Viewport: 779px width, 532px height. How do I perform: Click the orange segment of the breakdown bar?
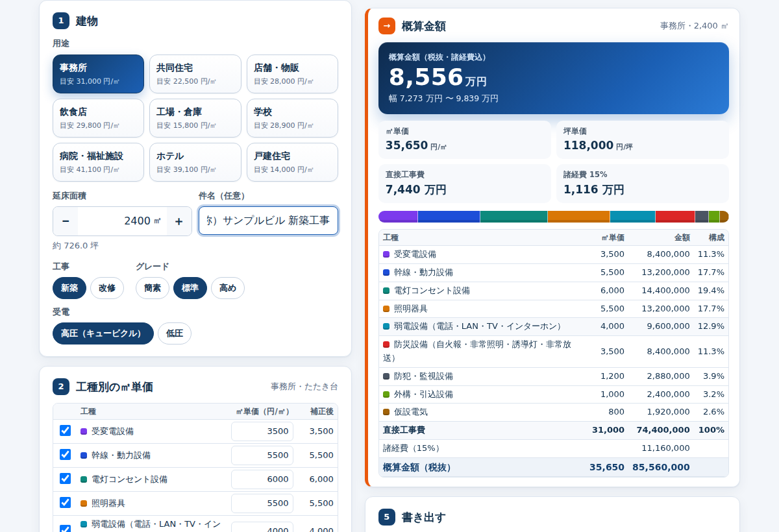pyautogui.click(x=579, y=217)
